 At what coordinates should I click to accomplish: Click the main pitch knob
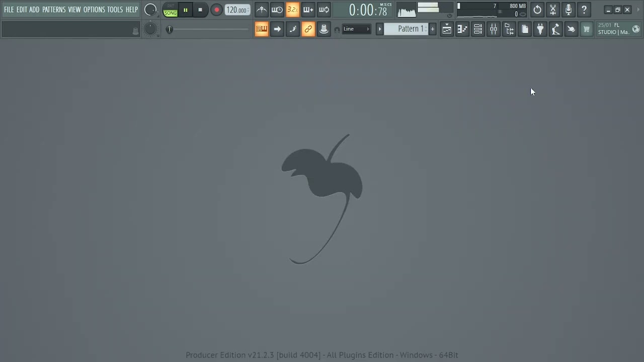[x=150, y=29]
